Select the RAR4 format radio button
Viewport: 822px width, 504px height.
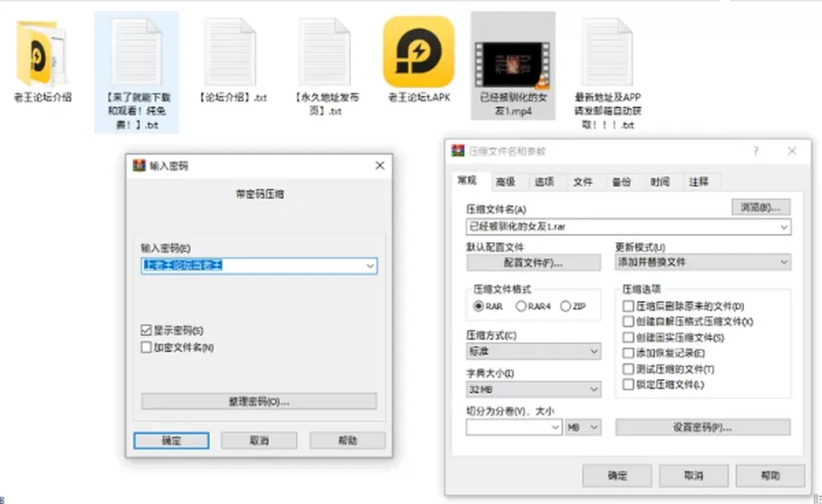pyautogui.click(x=521, y=306)
